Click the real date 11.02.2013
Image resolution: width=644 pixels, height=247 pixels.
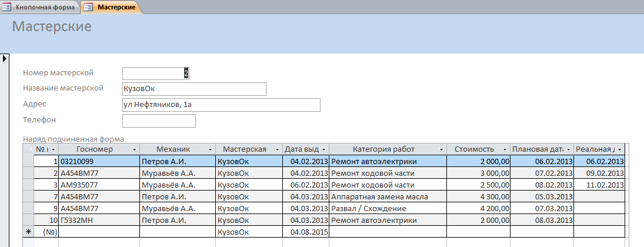[599, 185]
